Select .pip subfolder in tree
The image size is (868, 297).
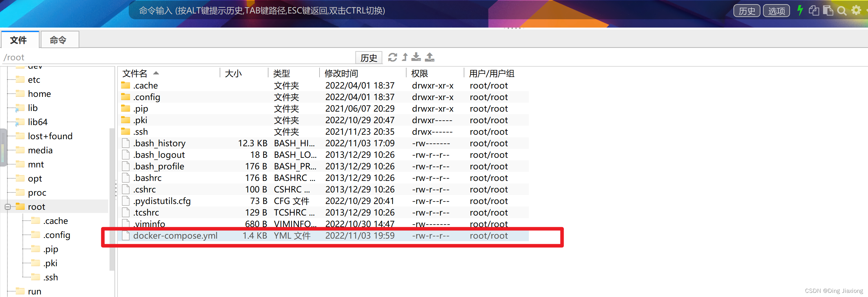pos(50,249)
